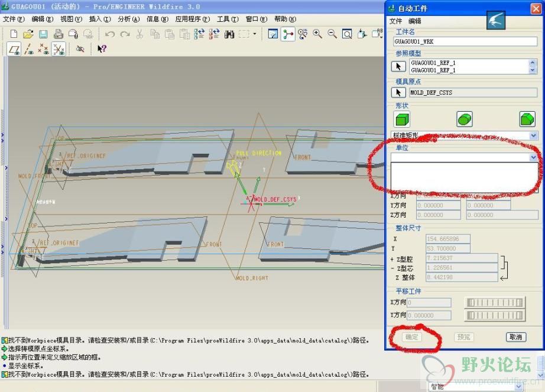Viewport: 545px width, 392px height.
Task: Toggle coordinate systems visibility
Action: (x=59, y=49)
